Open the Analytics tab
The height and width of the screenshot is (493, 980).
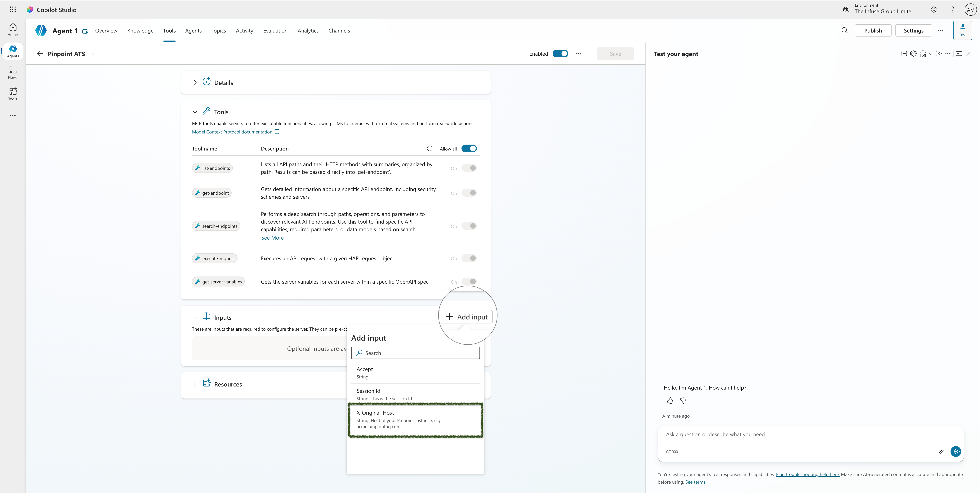[308, 30]
